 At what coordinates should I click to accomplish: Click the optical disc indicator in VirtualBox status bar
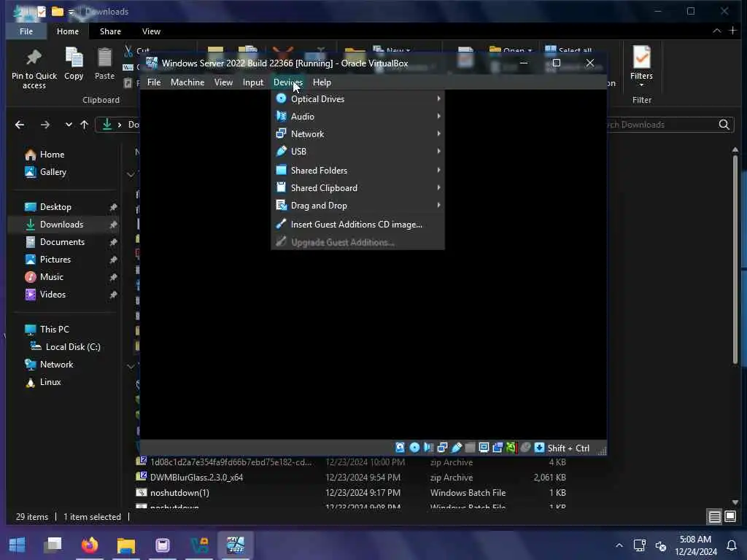click(x=414, y=448)
